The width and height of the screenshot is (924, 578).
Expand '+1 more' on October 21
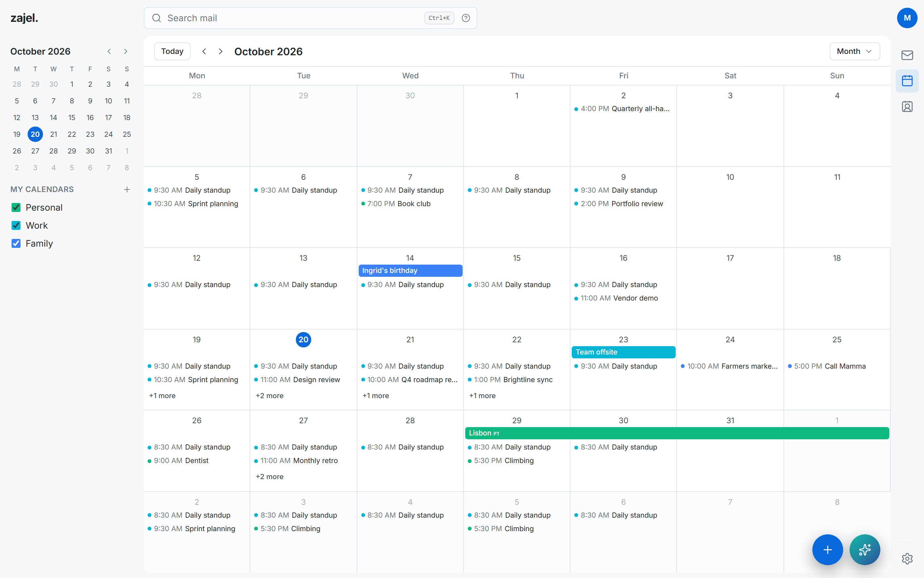point(376,396)
